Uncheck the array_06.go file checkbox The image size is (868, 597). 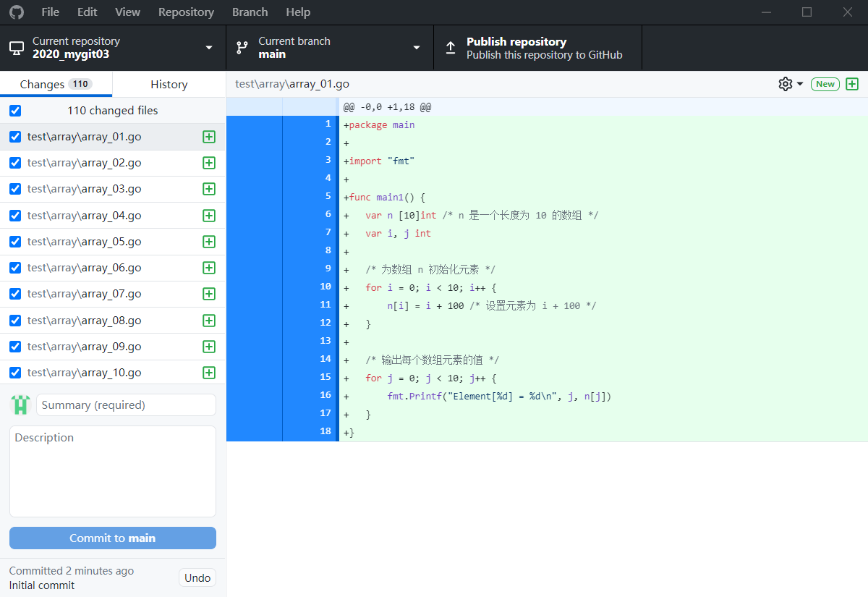[x=15, y=268]
